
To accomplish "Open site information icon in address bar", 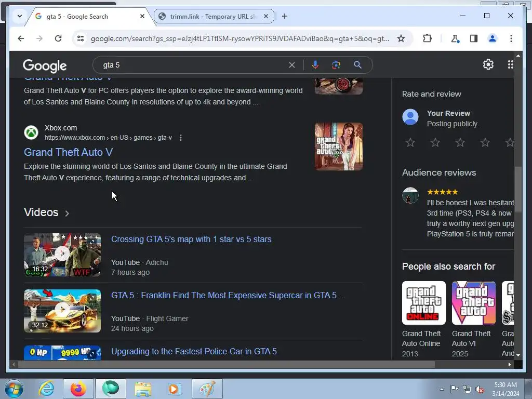I will tap(81, 38).
